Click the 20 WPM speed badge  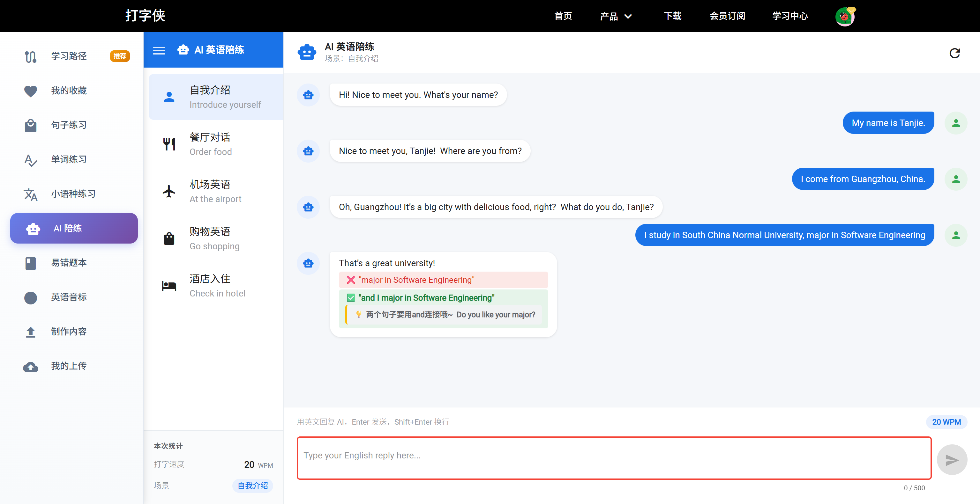tap(946, 422)
